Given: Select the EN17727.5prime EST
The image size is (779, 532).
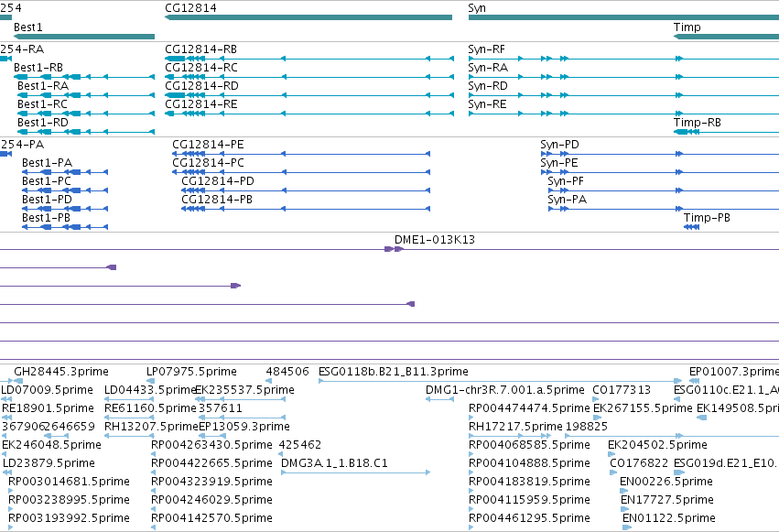Looking at the screenshot, I should pyautogui.click(x=624, y=509).
